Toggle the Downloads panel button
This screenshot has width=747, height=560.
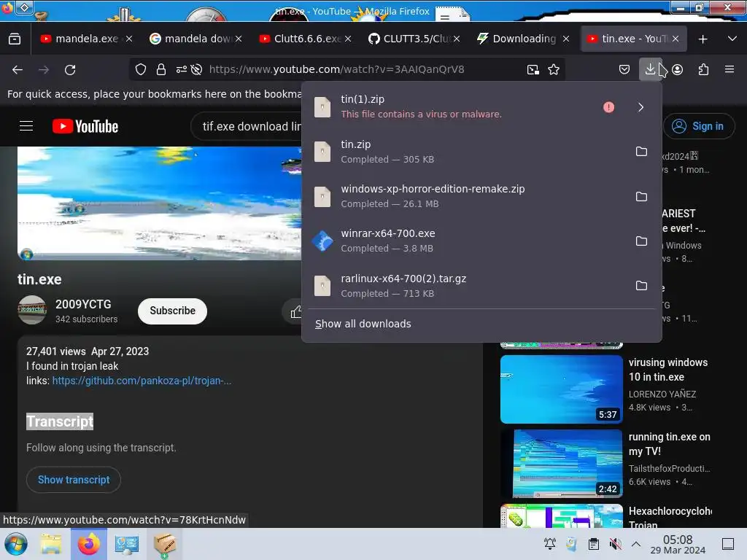point(650,69)
